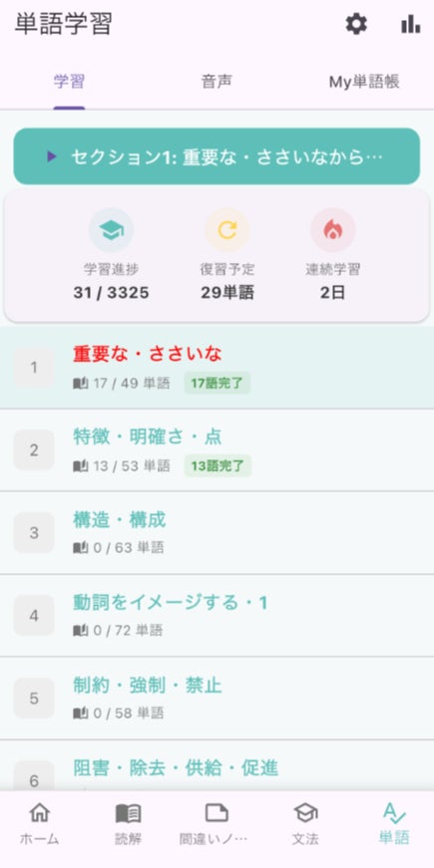Open 間違いノート in the bottom navigation

[x=217, y=824]
